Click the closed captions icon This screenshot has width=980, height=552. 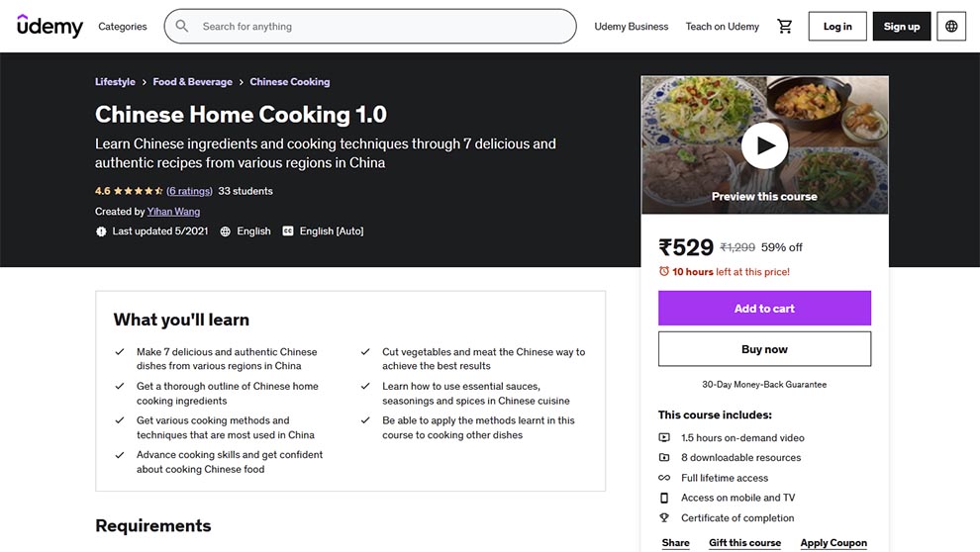click(288, 231)
